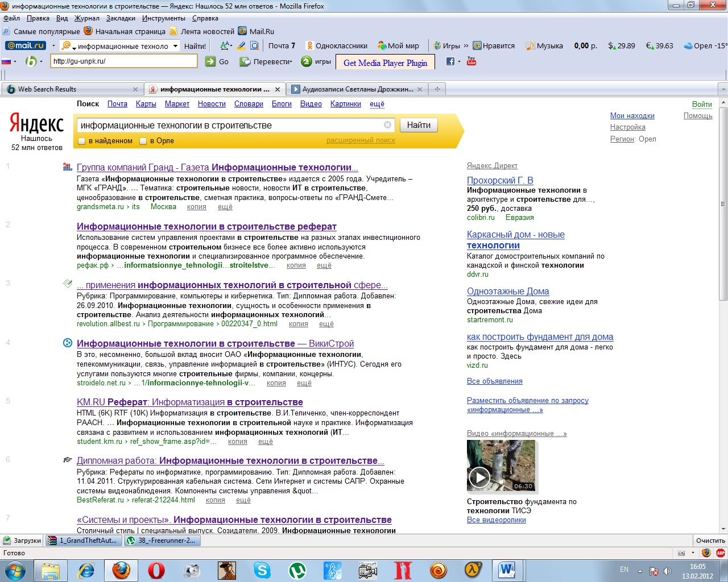Screen dimensions: 728x582
Task: Clear the Yandex search field with X
Action: 387,125
